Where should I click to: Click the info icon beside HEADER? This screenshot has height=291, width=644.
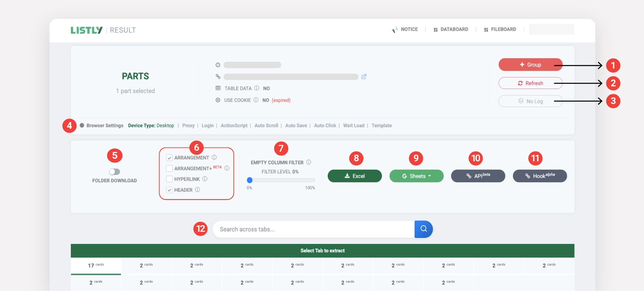[198, 190]
